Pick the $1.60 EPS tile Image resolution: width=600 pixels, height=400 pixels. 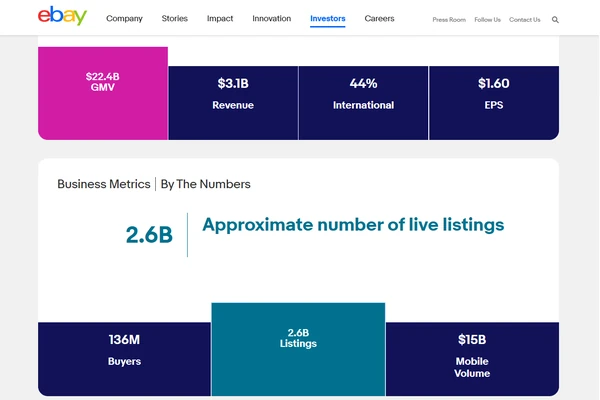click(x=494, y=103)
